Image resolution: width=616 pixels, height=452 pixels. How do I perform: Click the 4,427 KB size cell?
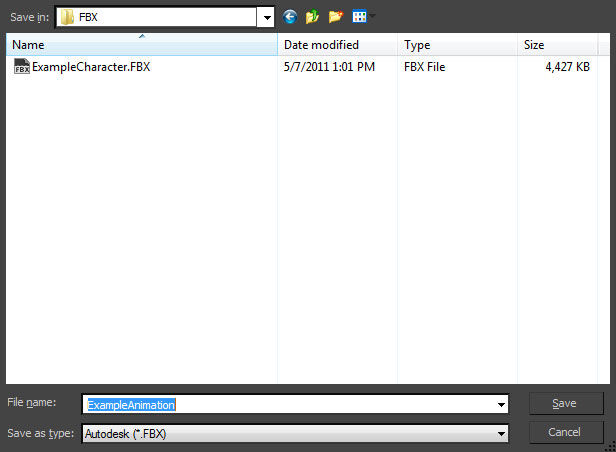tap(567, 67)
